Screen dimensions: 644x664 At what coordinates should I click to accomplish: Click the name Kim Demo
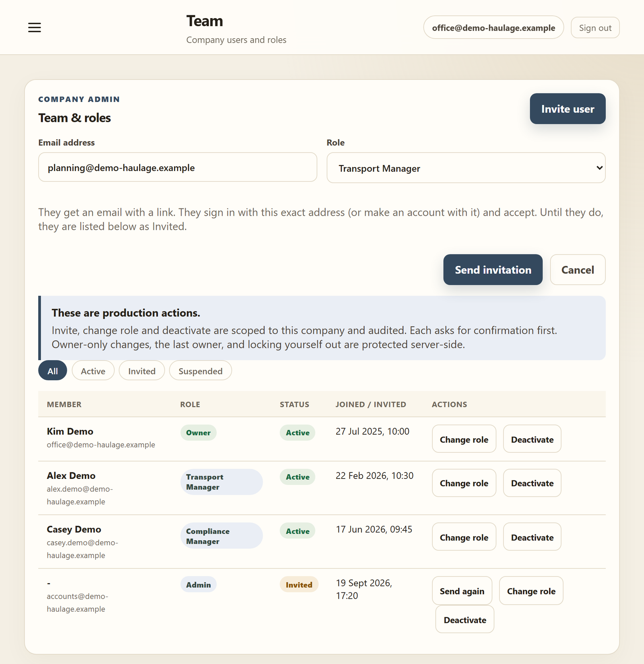pos(70,431)
